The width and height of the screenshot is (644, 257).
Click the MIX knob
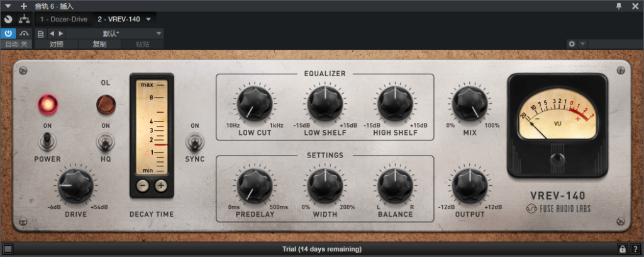(x=470, y=103)
